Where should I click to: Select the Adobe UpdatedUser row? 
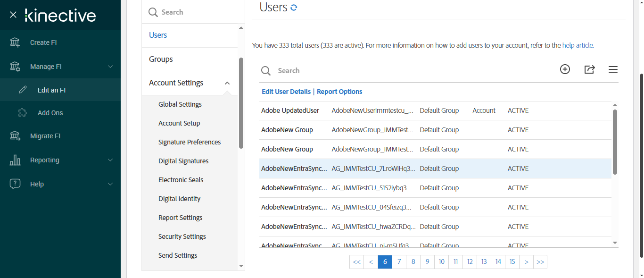[290, 110]
